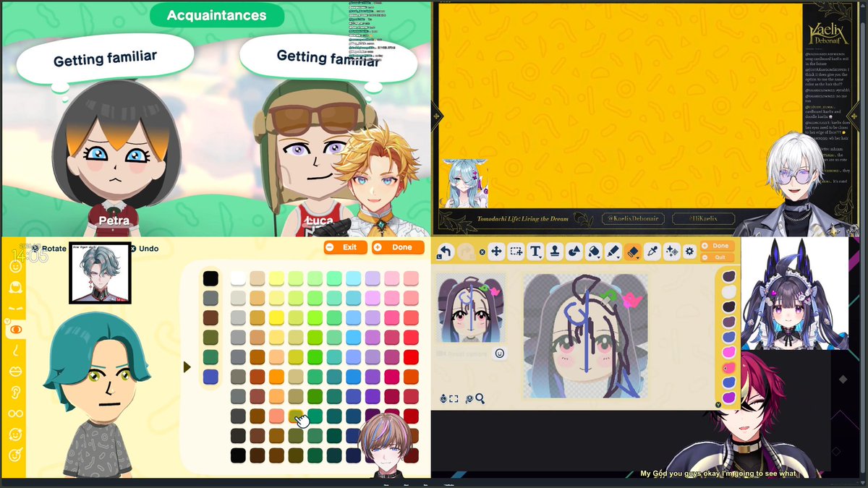Select the Eyedropper color picker tool

point(652,252)
